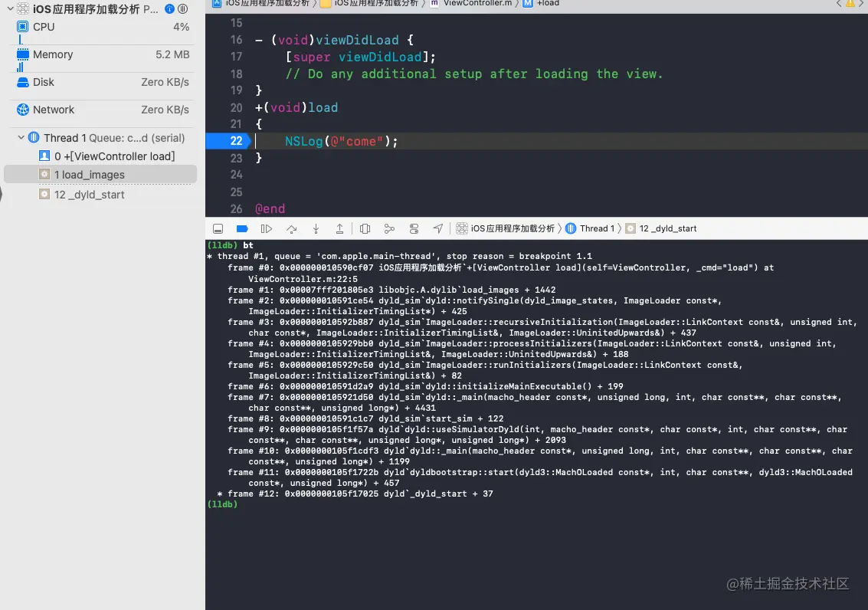Viewport: 868px width, 610px height.
Task: Open the process in the debug bar path
Action: click(505, 228)
